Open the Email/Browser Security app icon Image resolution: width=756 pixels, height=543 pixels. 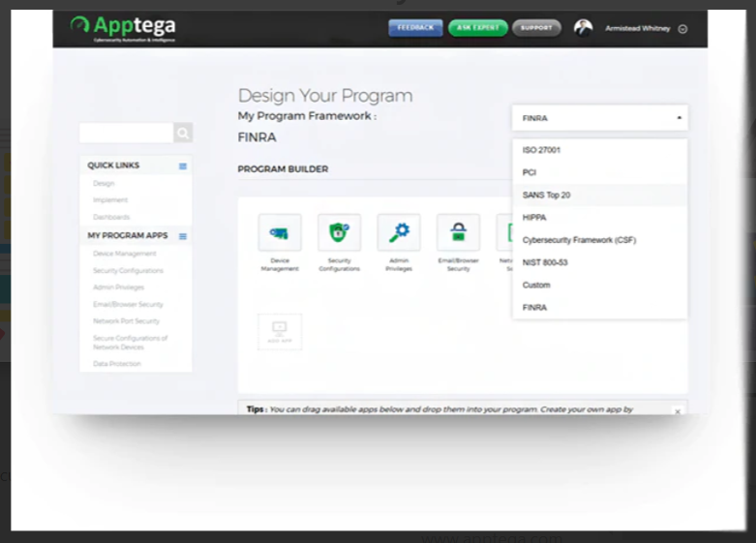point(459,232)
